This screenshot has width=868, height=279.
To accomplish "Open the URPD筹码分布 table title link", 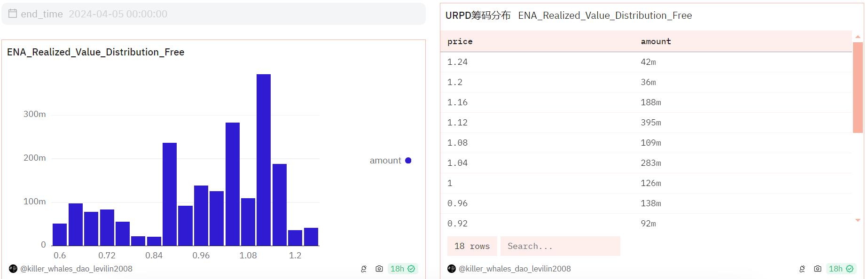I will click(478, 15).
